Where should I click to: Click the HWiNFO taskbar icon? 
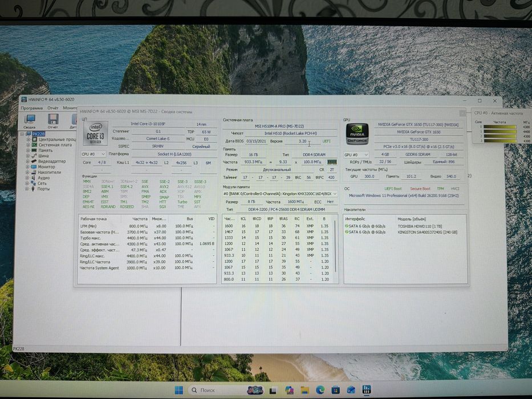click(367, 389)
